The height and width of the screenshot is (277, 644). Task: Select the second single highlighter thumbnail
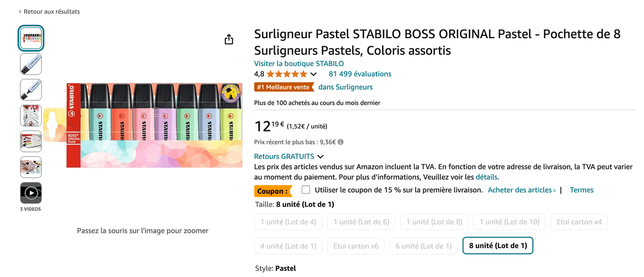coord(31,90)
